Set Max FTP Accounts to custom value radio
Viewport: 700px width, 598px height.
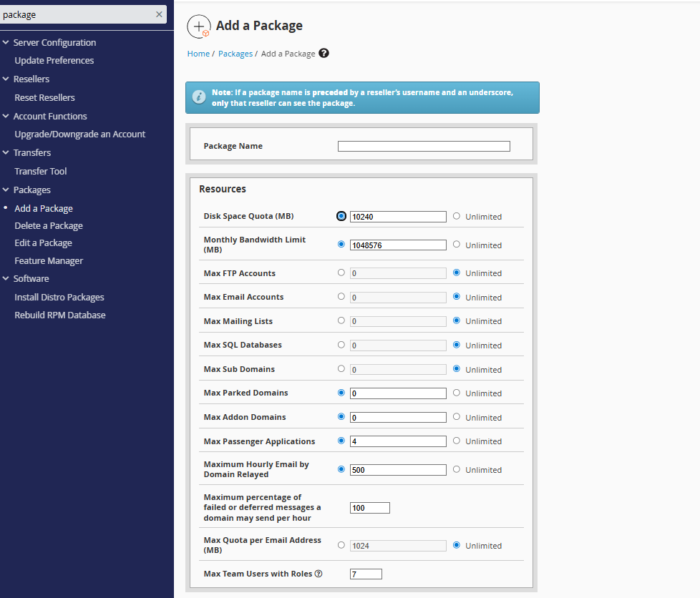(x=341, y=273)
